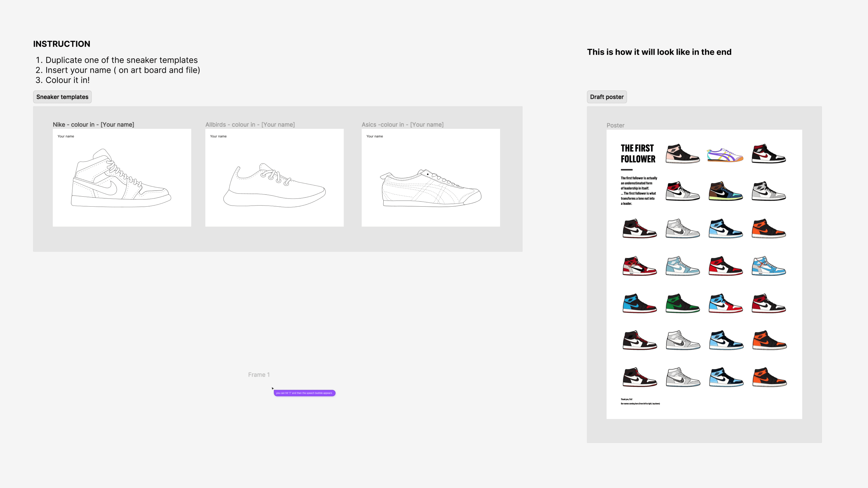Select the solid green sneaker on the poster
Image resolution: width=868 pixels, height=488 pixels.
pyautogui.click(x=682, y=303)
